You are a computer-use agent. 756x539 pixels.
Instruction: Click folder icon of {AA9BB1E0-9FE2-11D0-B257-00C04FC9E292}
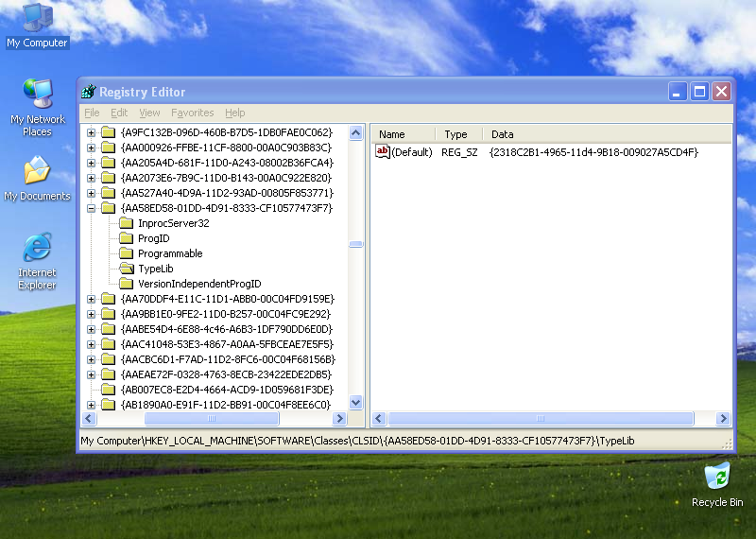[109, 314]
